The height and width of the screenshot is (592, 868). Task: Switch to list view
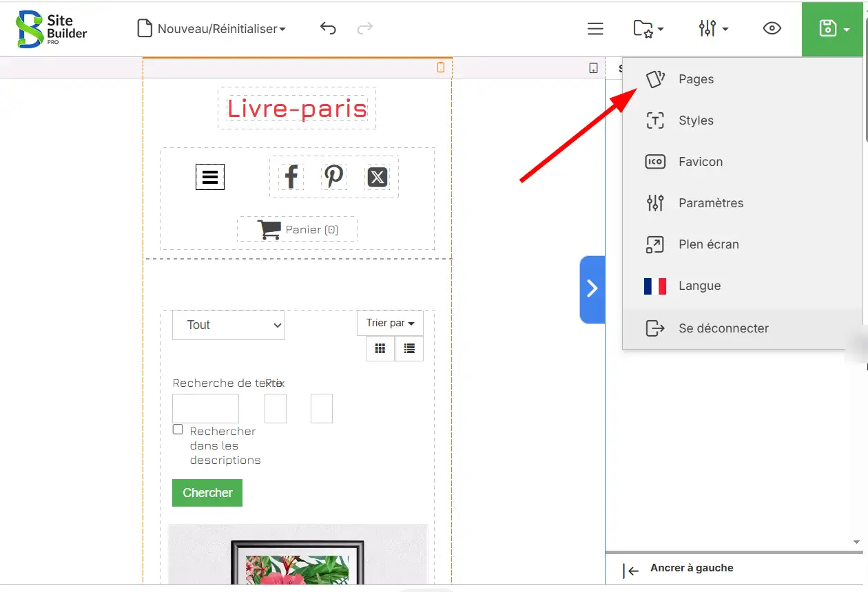(409, 348)
